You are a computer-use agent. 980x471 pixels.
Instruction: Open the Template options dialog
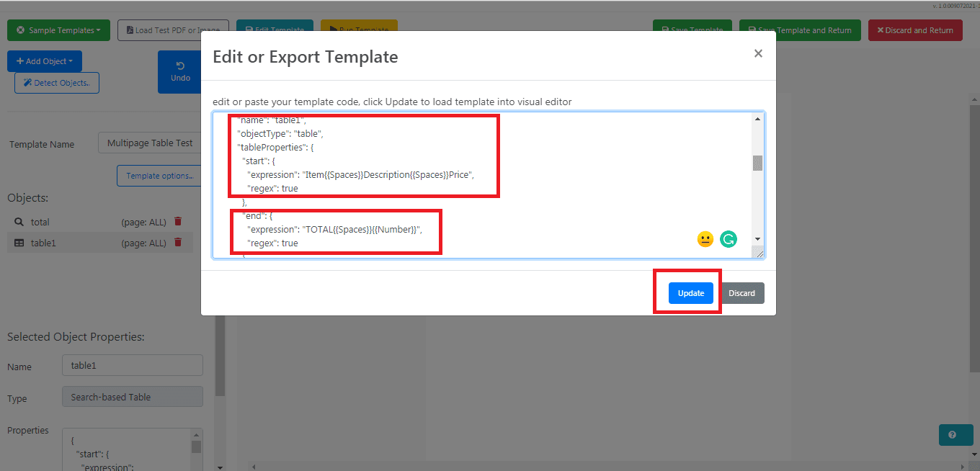(x=159, y=175)
